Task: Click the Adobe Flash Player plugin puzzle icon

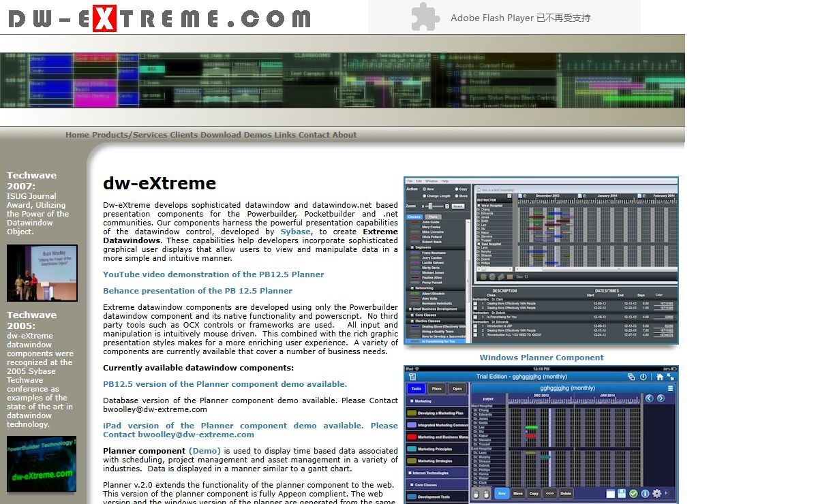Action: [x=425, y=17]
